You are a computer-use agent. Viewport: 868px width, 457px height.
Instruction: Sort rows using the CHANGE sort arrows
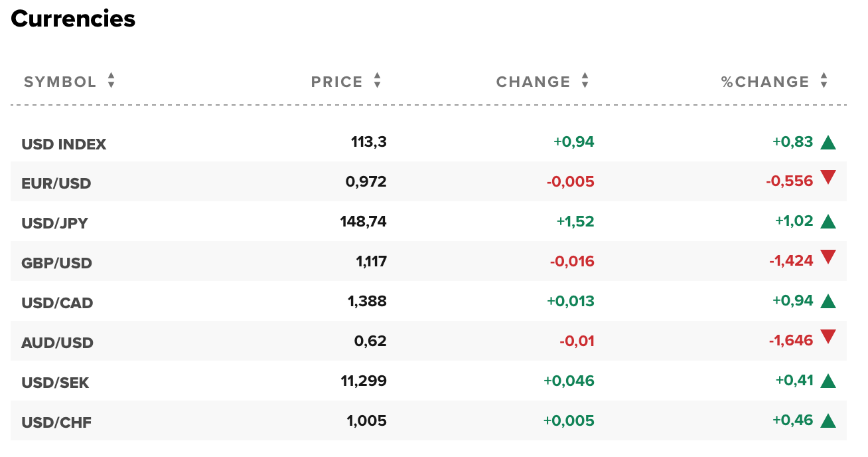(x=585, y=81)
